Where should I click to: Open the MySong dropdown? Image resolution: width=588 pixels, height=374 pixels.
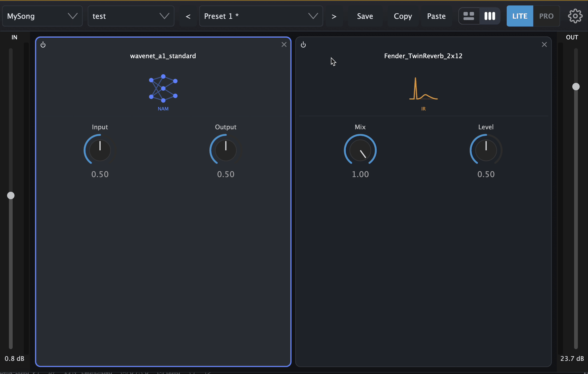coord(42,16)
